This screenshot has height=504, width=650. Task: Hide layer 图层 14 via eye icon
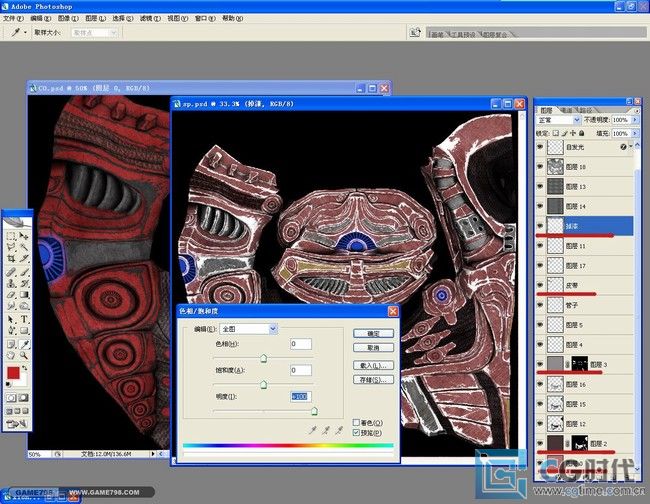click(x=540, y=206)
